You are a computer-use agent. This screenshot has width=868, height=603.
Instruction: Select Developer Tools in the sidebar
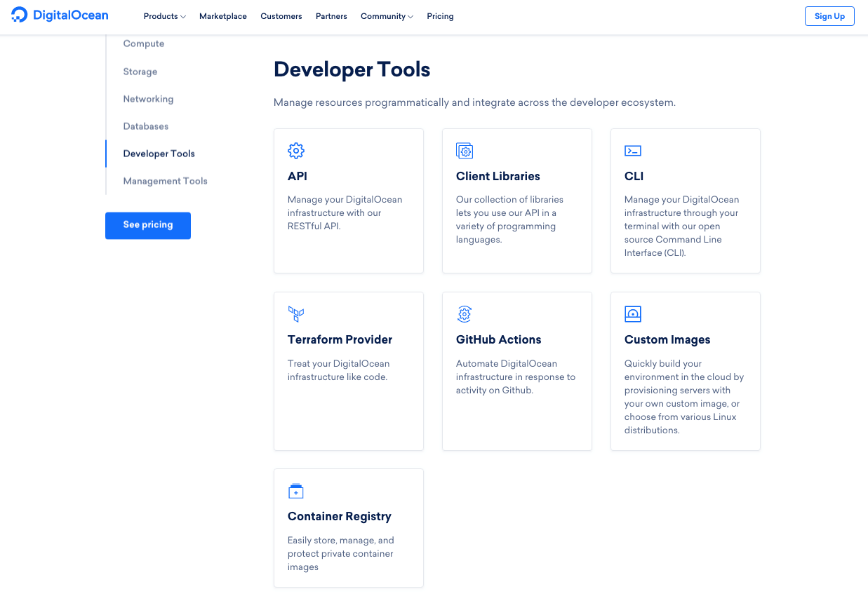click(x=159, y=154)
